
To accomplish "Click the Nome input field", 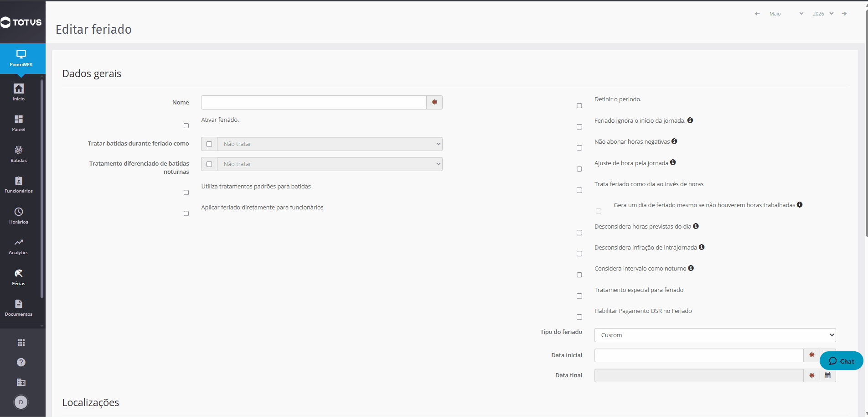I will 314,103.
